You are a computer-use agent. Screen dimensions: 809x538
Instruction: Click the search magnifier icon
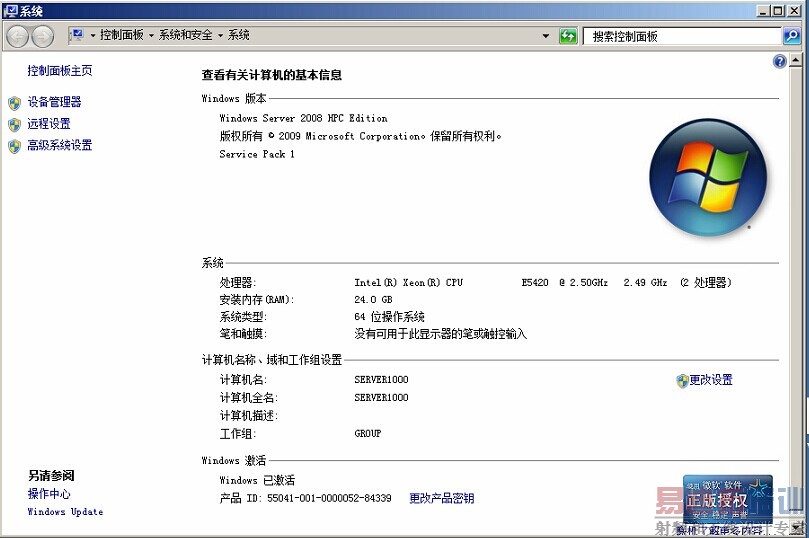(x=791, y=36)
